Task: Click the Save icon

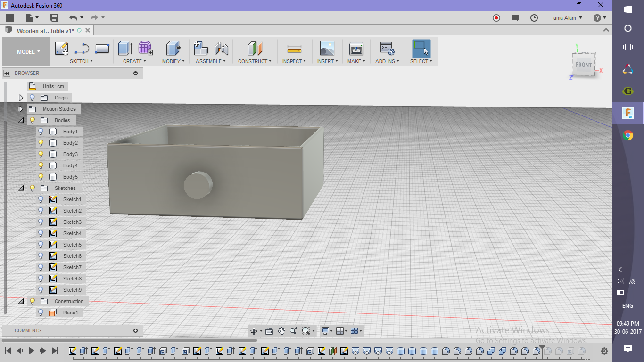Action: pos(54,18)
